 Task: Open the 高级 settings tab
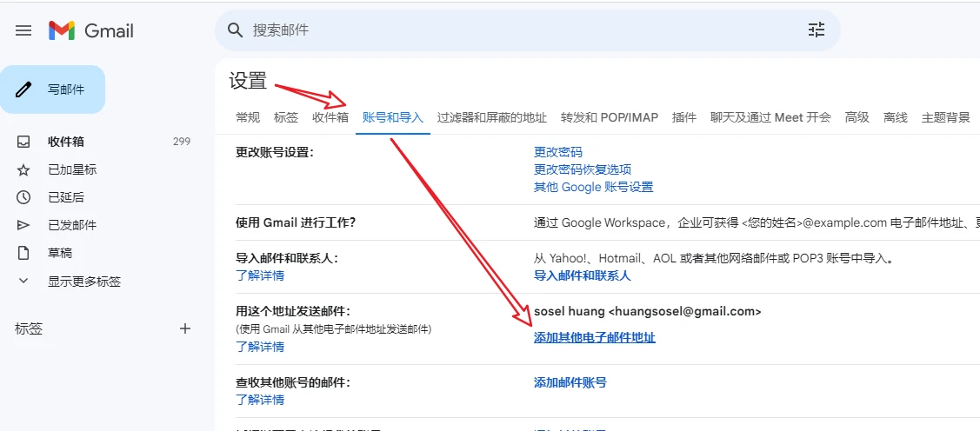pyautogui.click(x=857, y=117)
